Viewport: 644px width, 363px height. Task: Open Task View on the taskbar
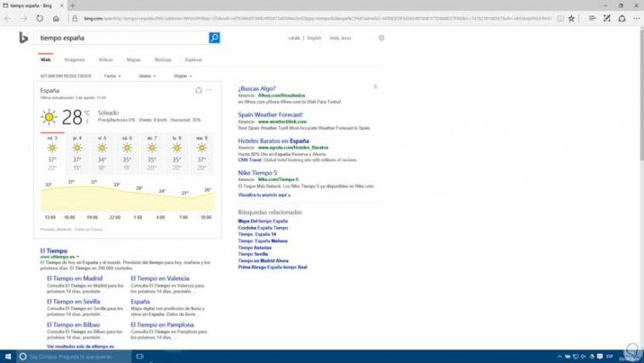pyautogui.click(x=139, y=356)
